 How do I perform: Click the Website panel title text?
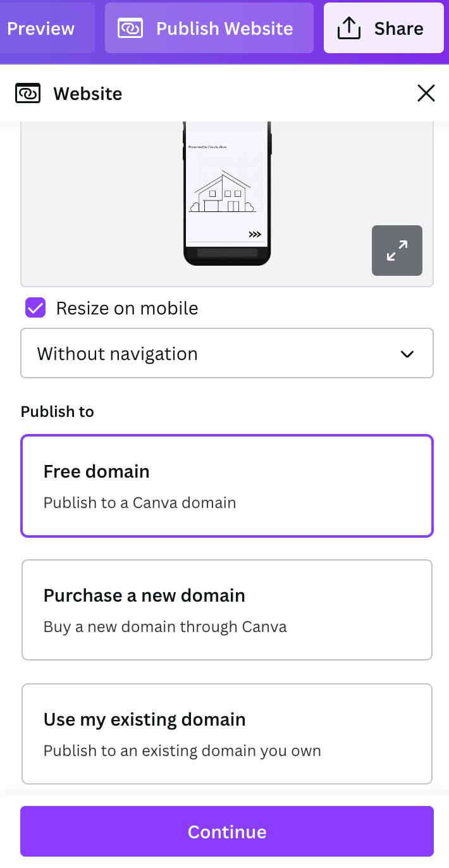click(x=88, y=94)
